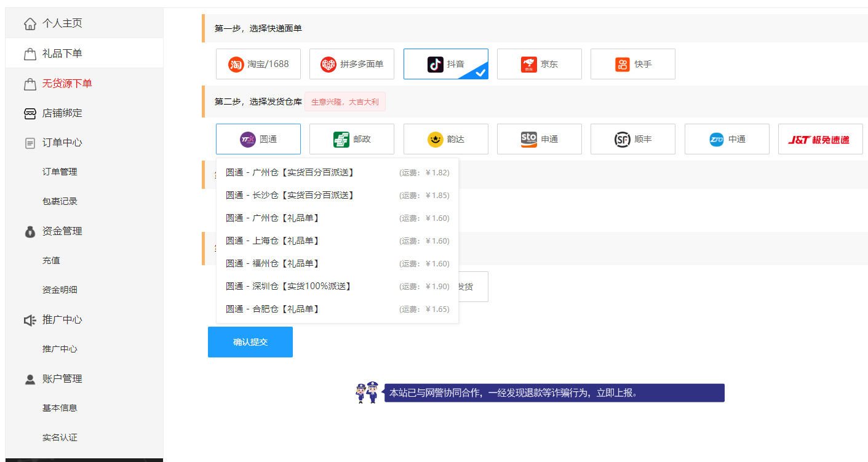Viewport: 868px width, 462px height.
Task: Open 圆通 warehouse dropdown
Action: click(x=258, y=139)
